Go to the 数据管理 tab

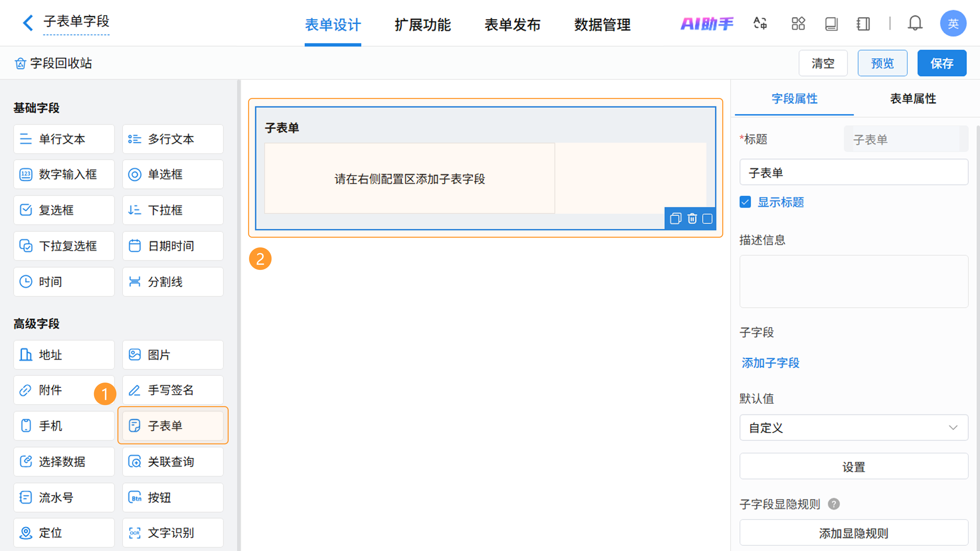(602, 25)
